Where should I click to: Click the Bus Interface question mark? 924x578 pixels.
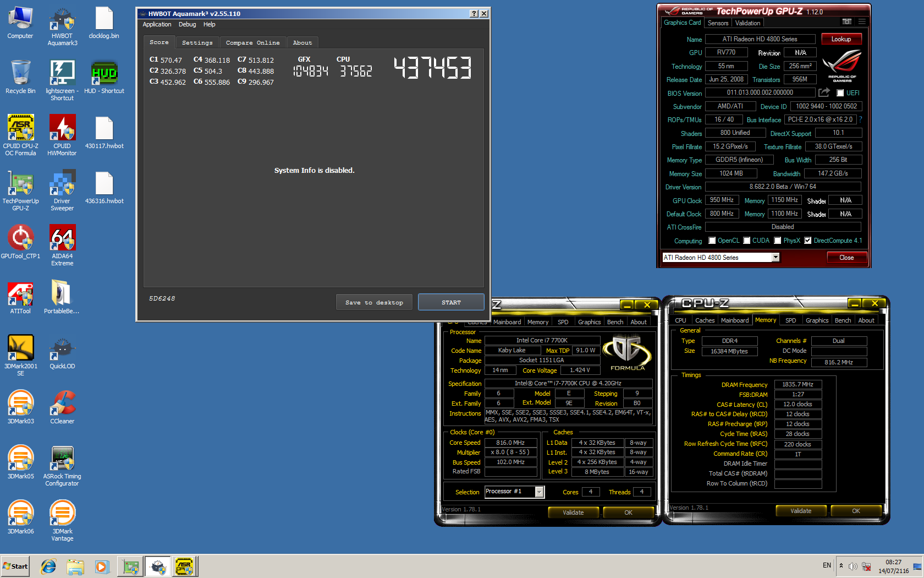click(860, 119)
